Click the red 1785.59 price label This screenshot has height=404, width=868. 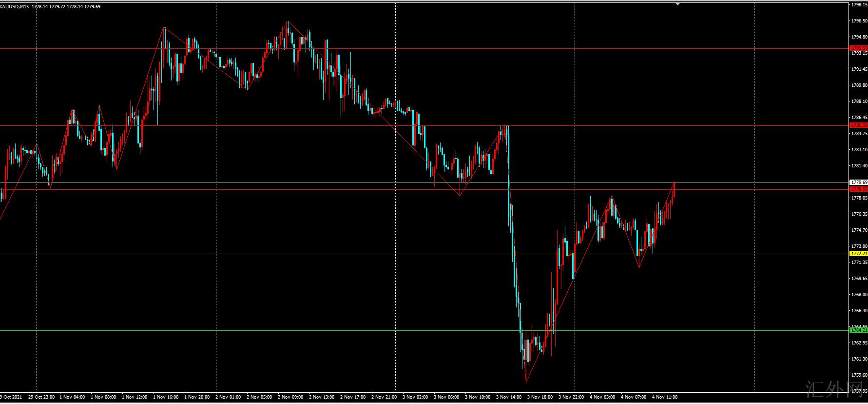pos(859,125)
